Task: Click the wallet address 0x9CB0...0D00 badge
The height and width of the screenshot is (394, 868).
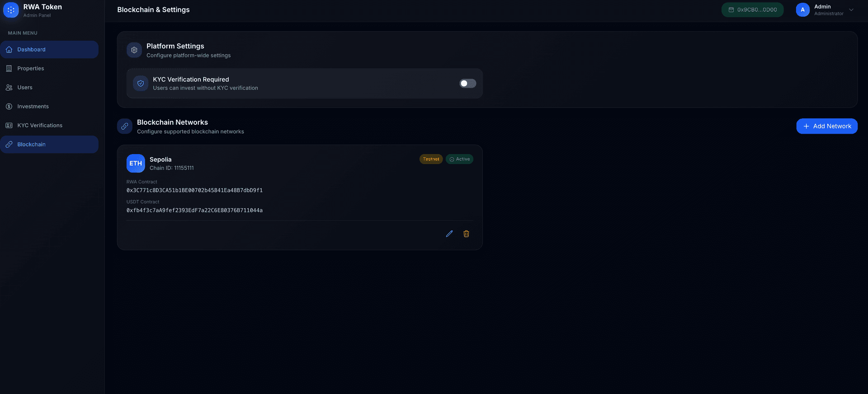Action: tap(752, 10)
